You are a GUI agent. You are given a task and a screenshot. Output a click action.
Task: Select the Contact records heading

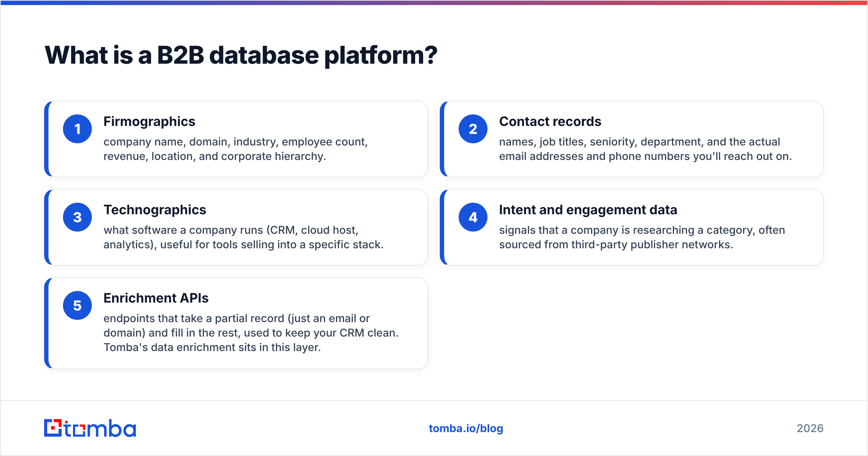(550, 122)
